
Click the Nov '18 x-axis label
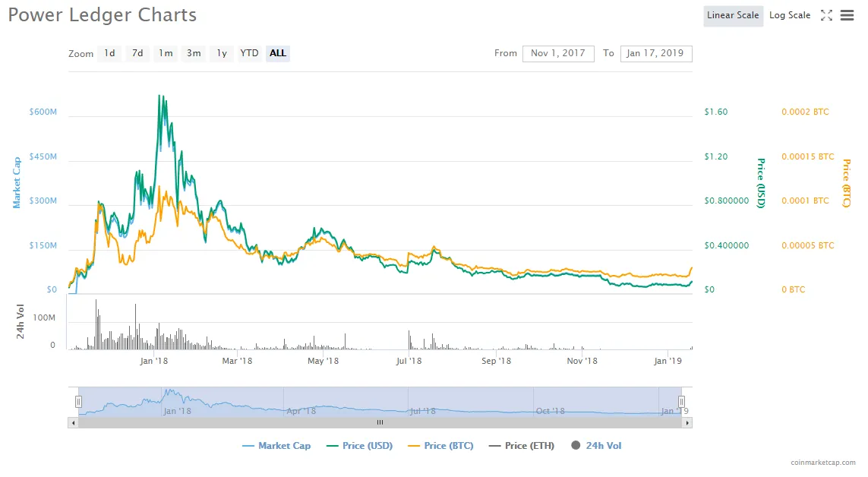pyautogui.click(x=582, y=361)
